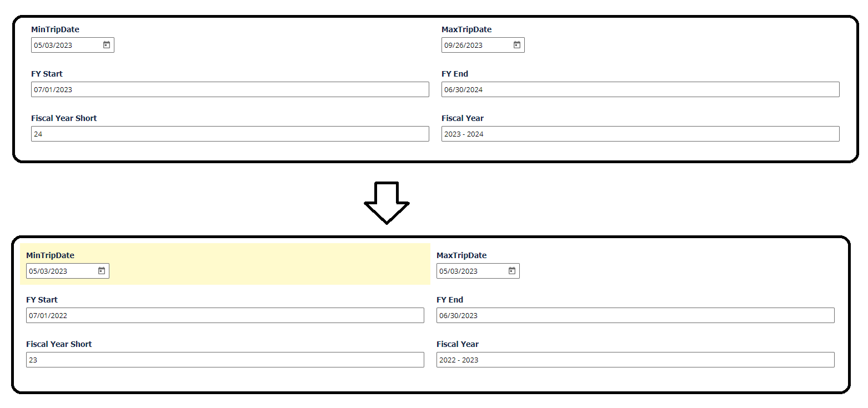The image size is (868, 408).
Task: Click the top MinTripDate date field 05/03/2023
Action: (73, 45)
